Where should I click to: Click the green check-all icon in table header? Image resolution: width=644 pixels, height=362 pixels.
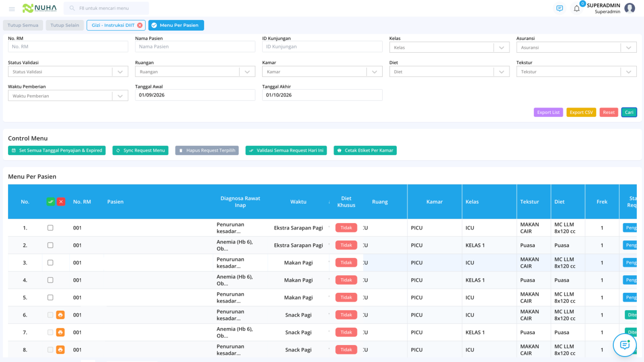click(51, 202)
